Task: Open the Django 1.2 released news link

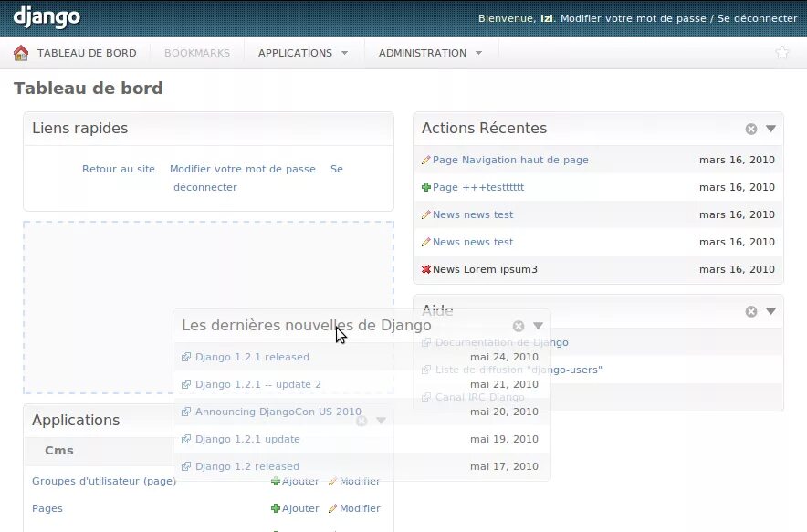Action: (x=247, y=466)
